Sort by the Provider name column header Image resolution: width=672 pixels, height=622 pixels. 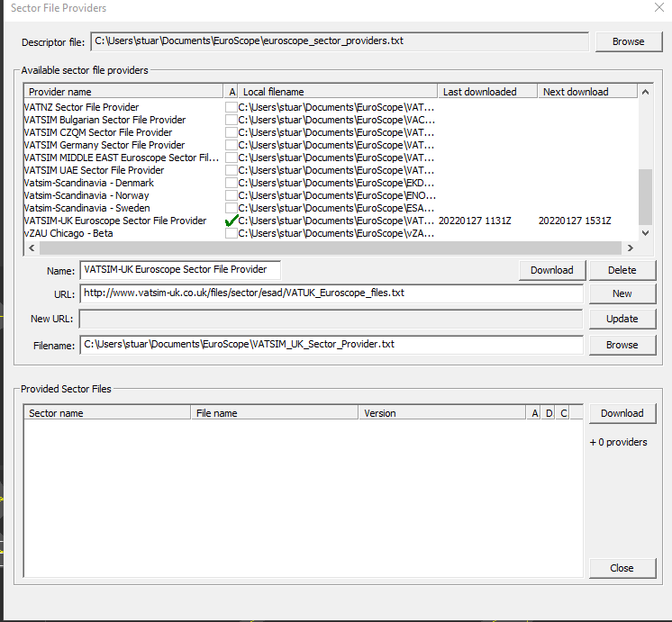pos(123,92)
